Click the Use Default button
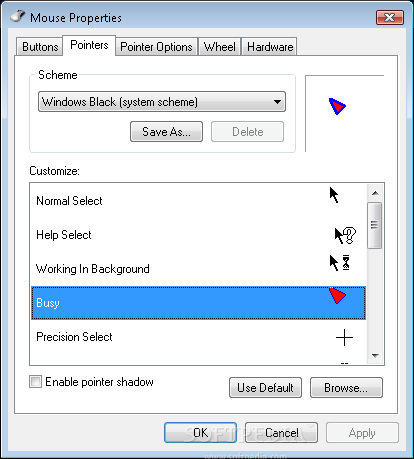Screen dimensions: 414x459 click(265, 388)
